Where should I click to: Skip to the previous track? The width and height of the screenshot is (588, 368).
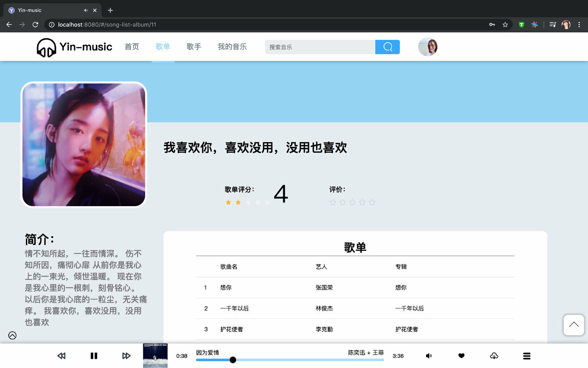[x=61, y=356]
